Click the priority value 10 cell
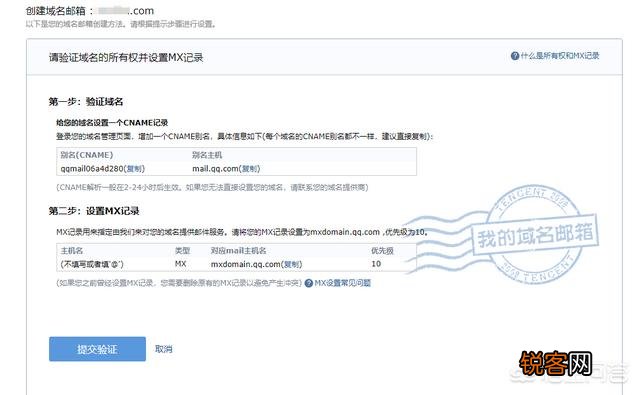The height and width of the screenshot is (395, 640). click(376, 264)
